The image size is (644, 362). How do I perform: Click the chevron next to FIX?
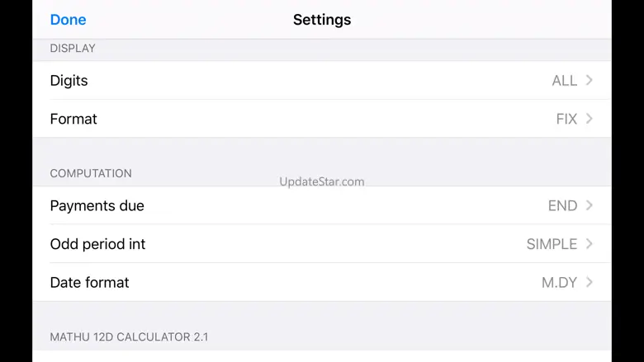click(590, 119)
